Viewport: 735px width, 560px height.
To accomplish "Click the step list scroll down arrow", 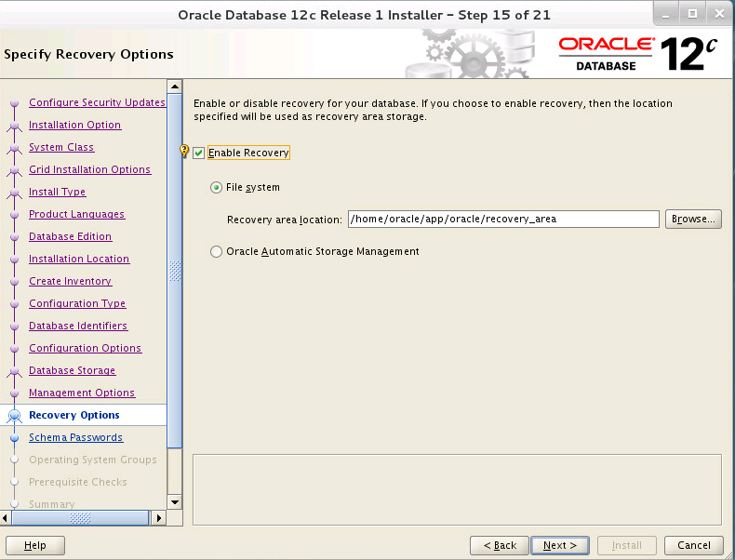I will point(174,502).
